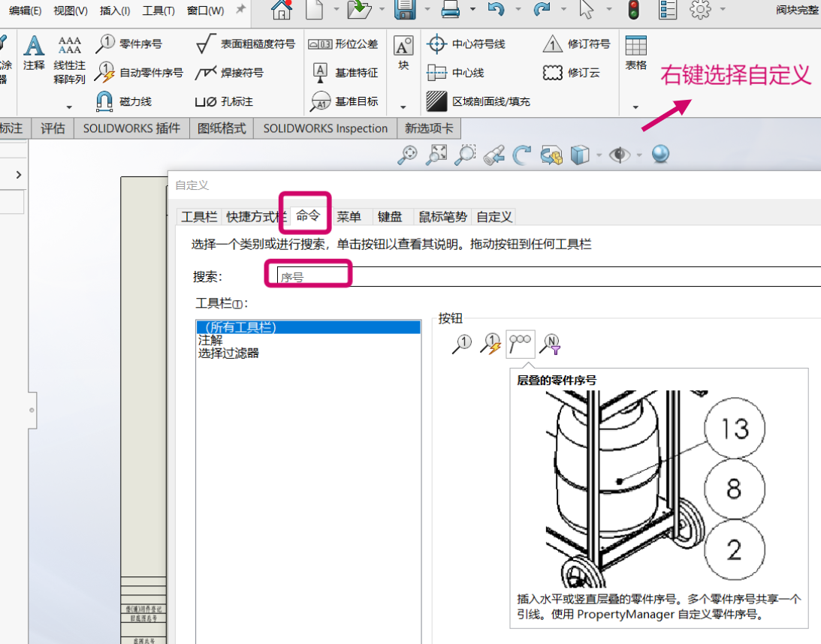821x644 pixels.
Task: Click the search field containing 序号
Action: pyautogui.click(x=548, y=277)
